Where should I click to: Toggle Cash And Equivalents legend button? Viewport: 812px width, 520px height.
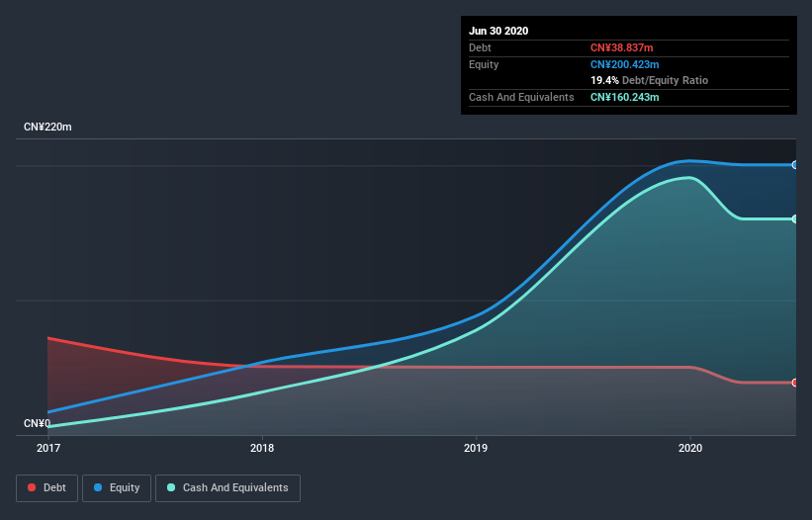(227, 488)
